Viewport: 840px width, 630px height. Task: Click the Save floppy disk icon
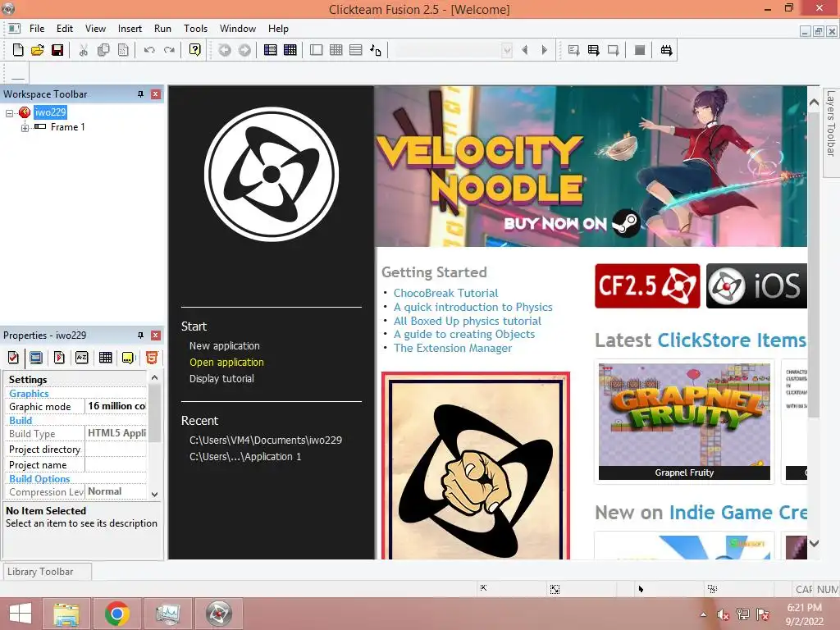coord(57,50)
